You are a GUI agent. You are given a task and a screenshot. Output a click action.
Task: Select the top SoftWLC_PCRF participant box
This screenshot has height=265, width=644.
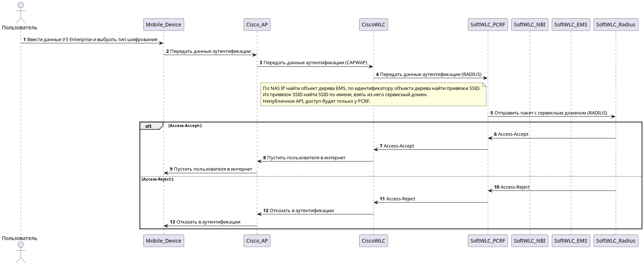tap(488, 25)
